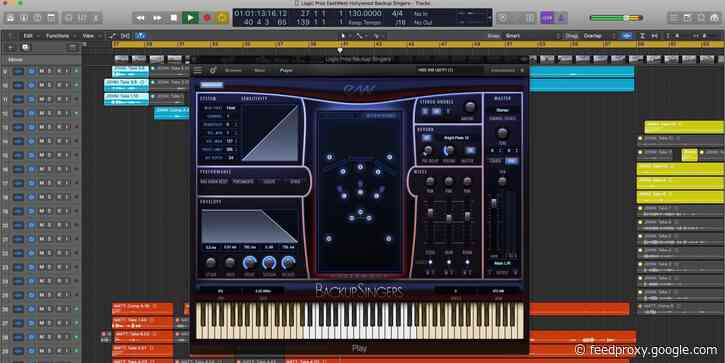The width and height of the screenshot is (725, 363).
Task: Click the Duplicate Track button
Action: tap(25, 47)
